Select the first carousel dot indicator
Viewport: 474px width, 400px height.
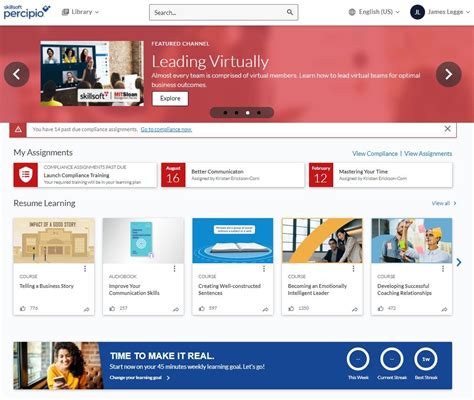[225, 113]
